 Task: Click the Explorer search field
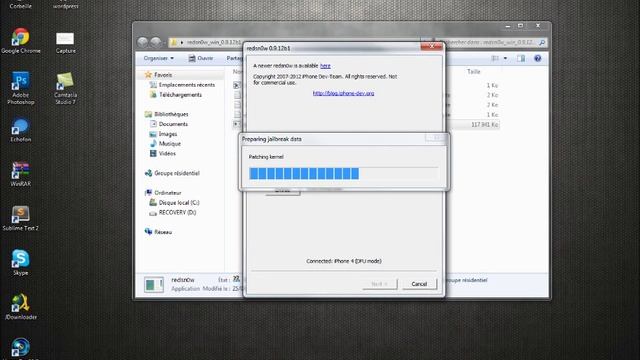[491, 42]
